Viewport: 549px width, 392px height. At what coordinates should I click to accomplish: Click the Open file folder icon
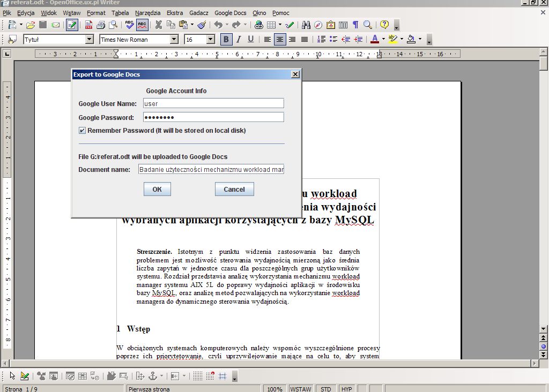(x=31, y=25)
